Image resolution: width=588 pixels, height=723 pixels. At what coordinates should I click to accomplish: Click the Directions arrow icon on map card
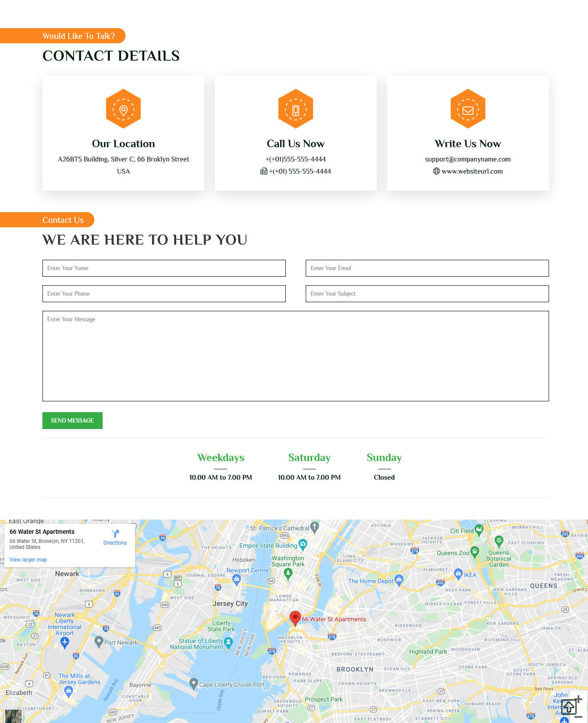[115, 534]
